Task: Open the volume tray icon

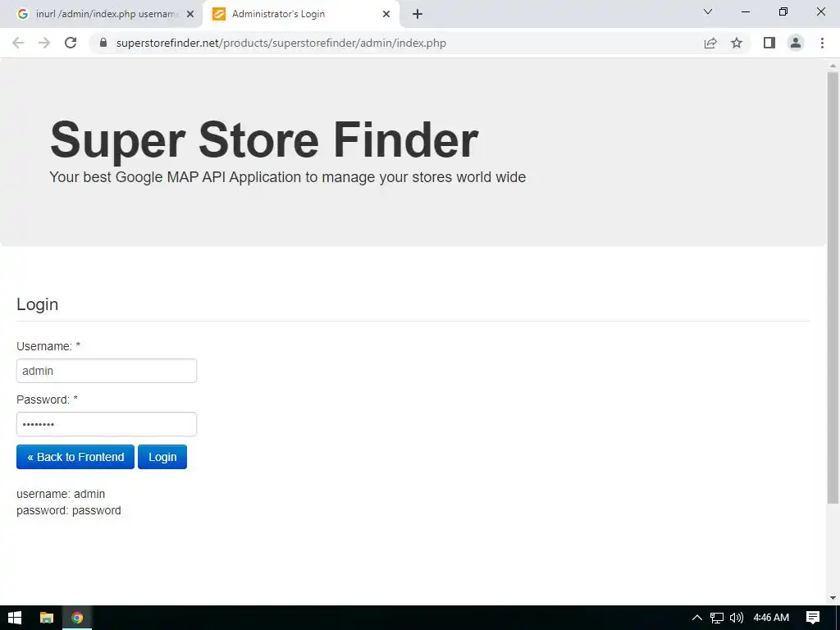Action: click(737, 618)
